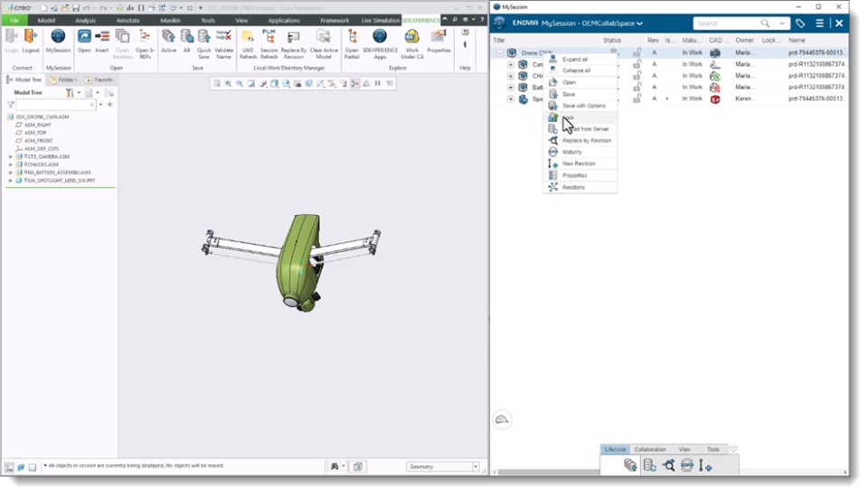Expand CHASSIS.ASM in Model Tree
868x495 pixels.
pyautogui.click(x=11, y=164)
